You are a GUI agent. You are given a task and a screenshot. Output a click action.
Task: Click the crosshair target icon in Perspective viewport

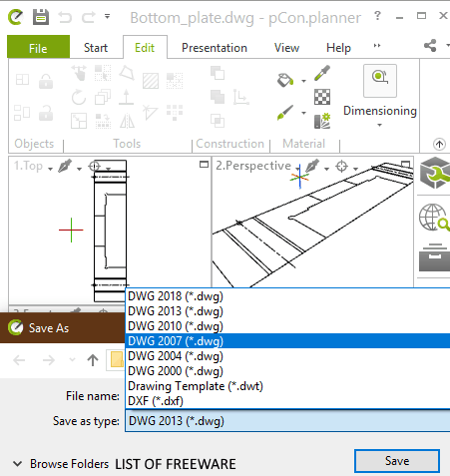click(341, 166)
